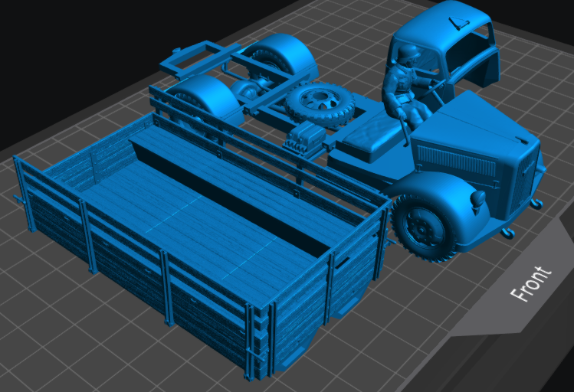Viewport: 574px width, 392px height.
Task: Click the "Front" build plate label
Action: coord(531,284)
